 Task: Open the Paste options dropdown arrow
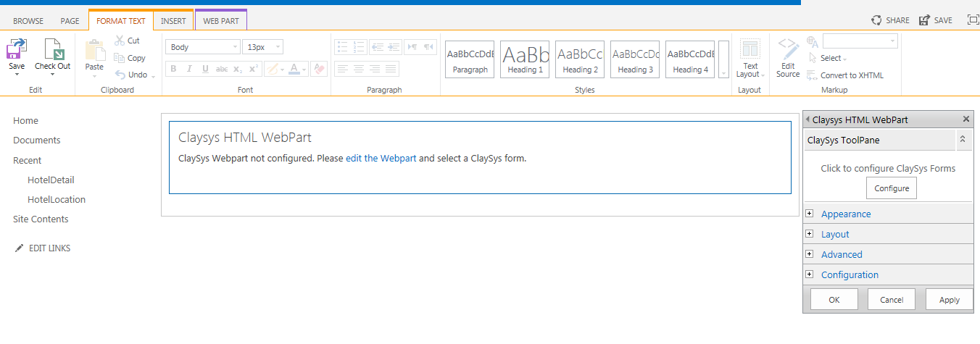tap(94, 75)
